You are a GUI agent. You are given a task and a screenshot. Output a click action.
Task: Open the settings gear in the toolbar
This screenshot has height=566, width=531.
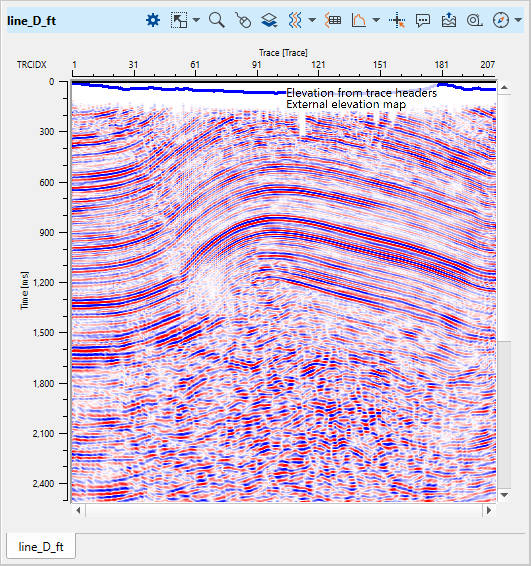coord(153,20)
